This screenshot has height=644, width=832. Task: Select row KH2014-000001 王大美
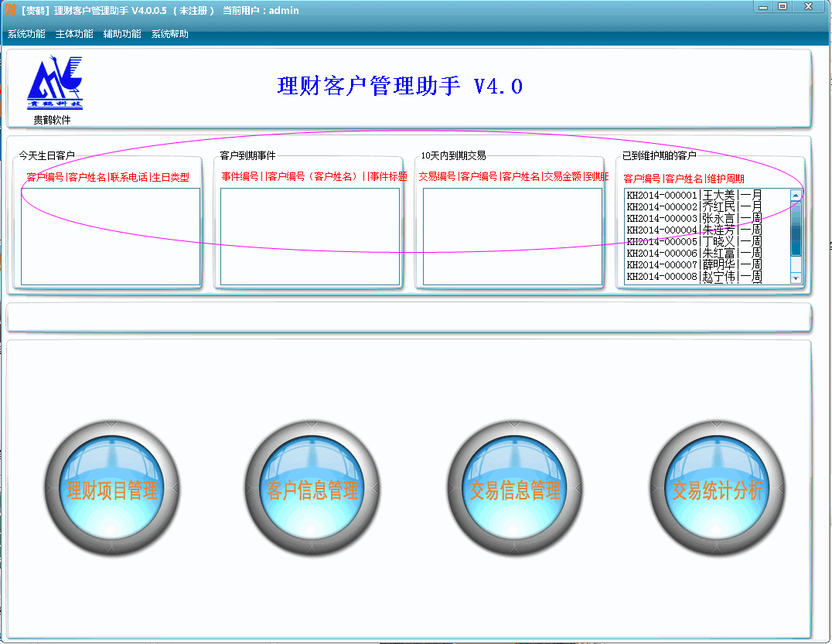click(x=694, y=195)
